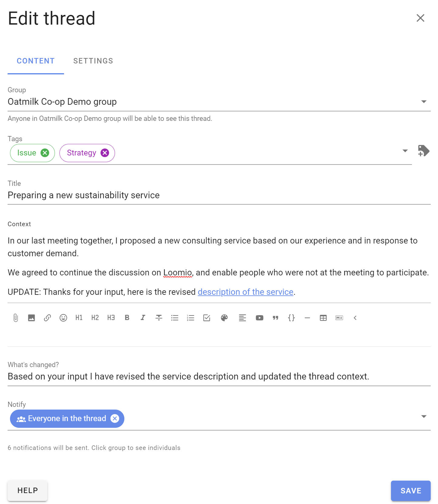
Task: Open the description of the service link
Action: click(245, 292)
